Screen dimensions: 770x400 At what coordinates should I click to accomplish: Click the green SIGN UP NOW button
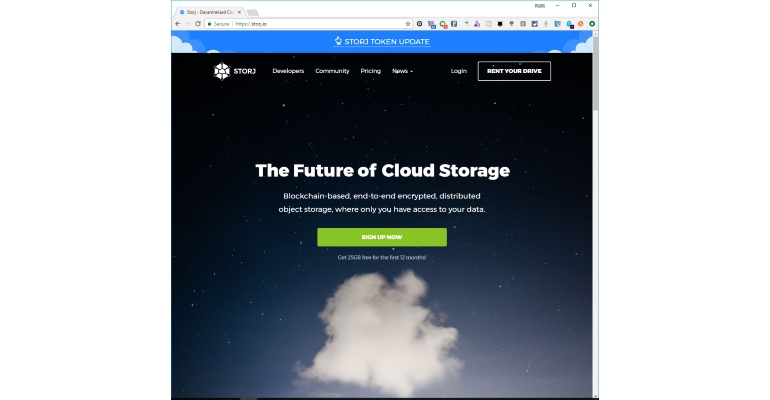(x=382, y=237)
